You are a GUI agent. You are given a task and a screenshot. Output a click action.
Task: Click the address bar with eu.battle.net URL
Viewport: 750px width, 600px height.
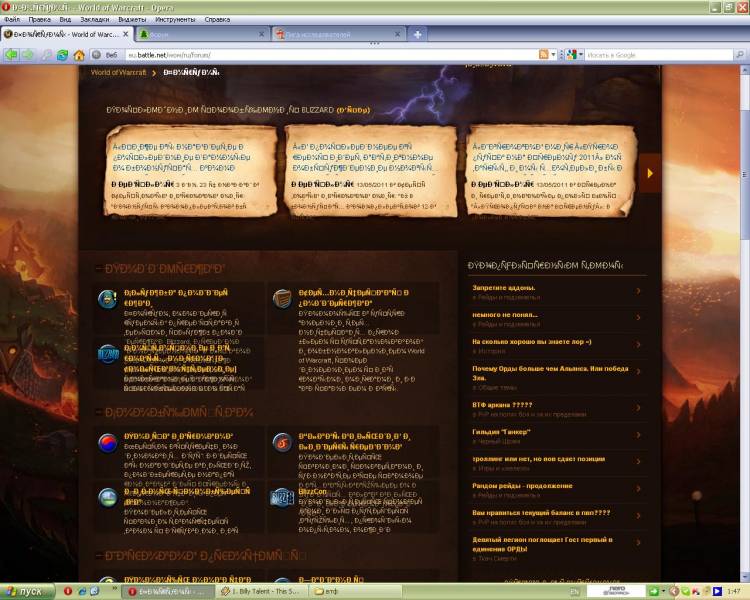click(332, 55)
